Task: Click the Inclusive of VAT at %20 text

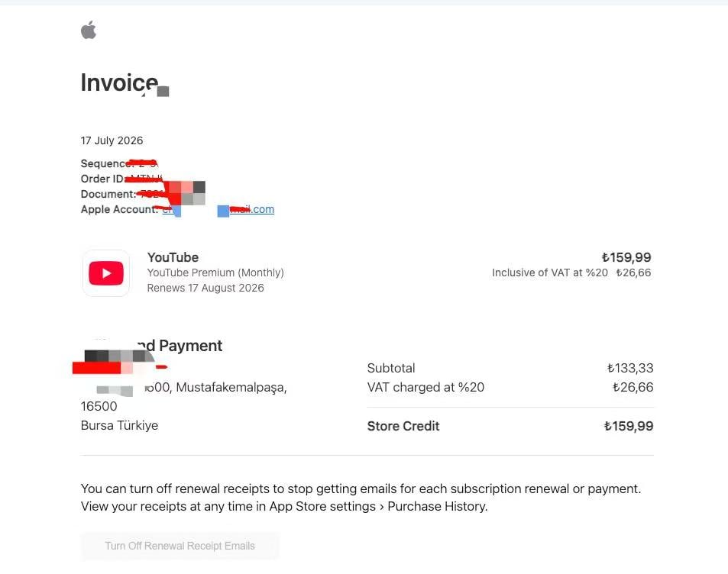Action: (x=550, y=272)
